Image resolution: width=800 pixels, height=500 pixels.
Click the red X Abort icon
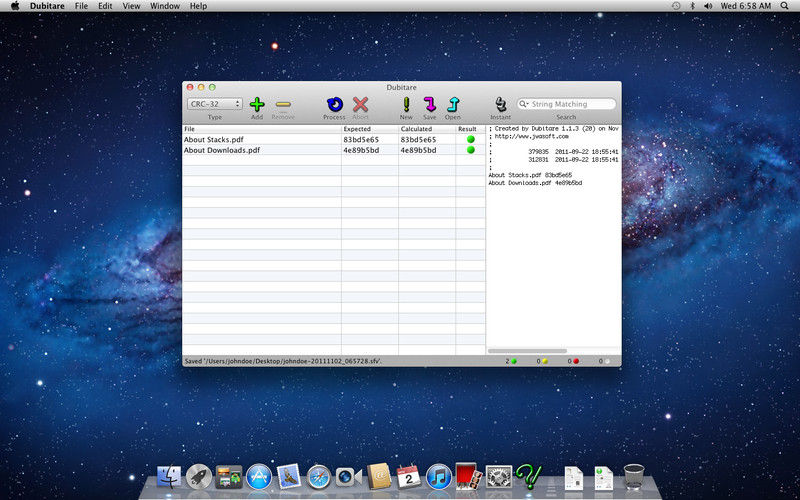coord(361,105)
